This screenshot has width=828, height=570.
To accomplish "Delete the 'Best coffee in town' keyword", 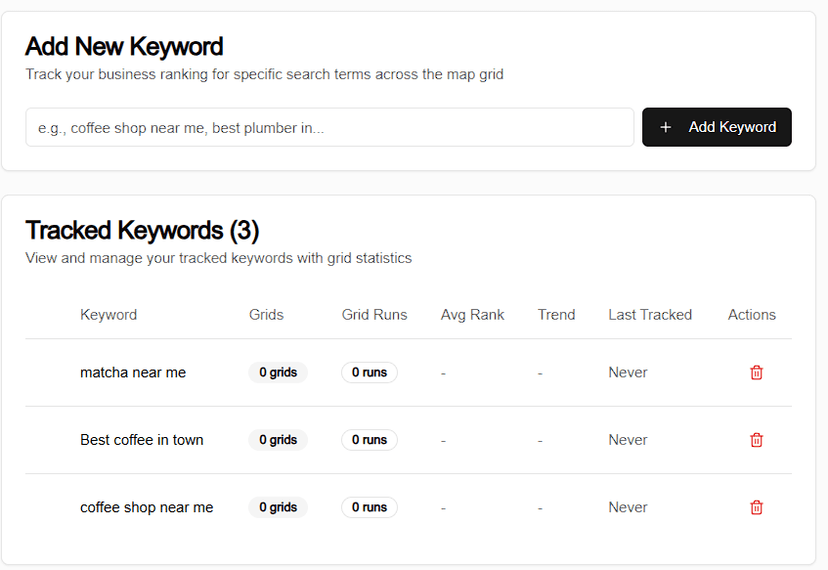I will 756,440.
